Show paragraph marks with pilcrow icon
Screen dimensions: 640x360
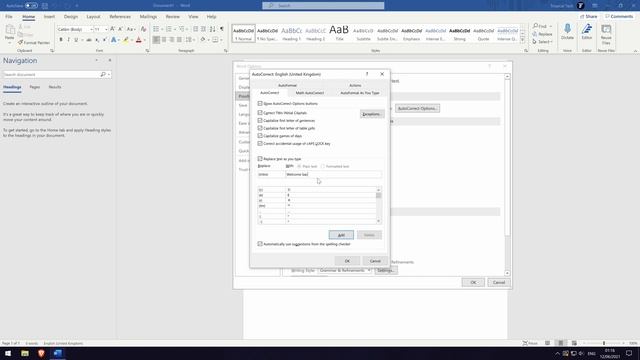pyautogui.click(x=222, y=29)
